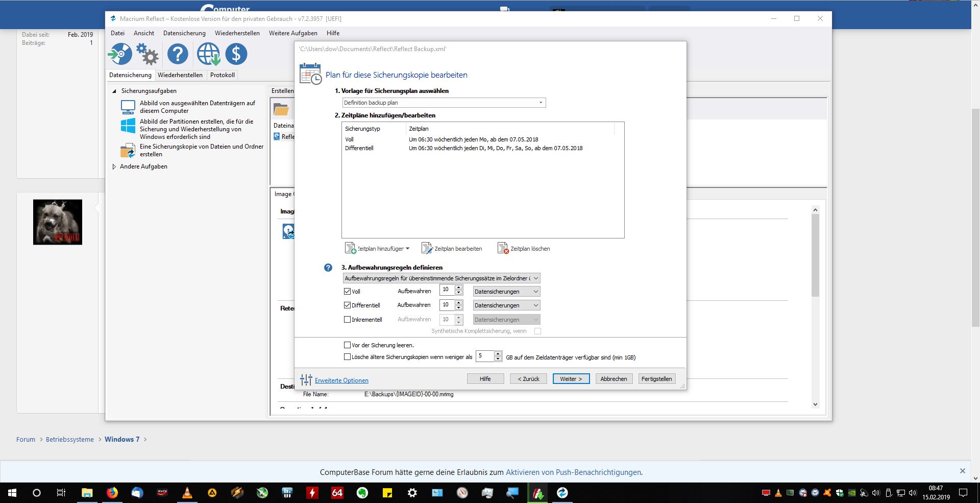Screen dimensions: 980x503
Task: Open File Explorer in the taskbar
Action: [87, 493]
